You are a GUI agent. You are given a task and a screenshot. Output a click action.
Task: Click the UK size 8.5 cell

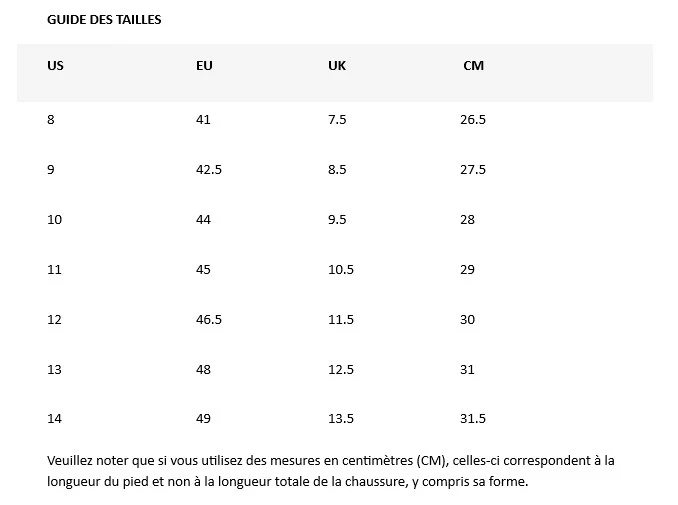point(337,170)
